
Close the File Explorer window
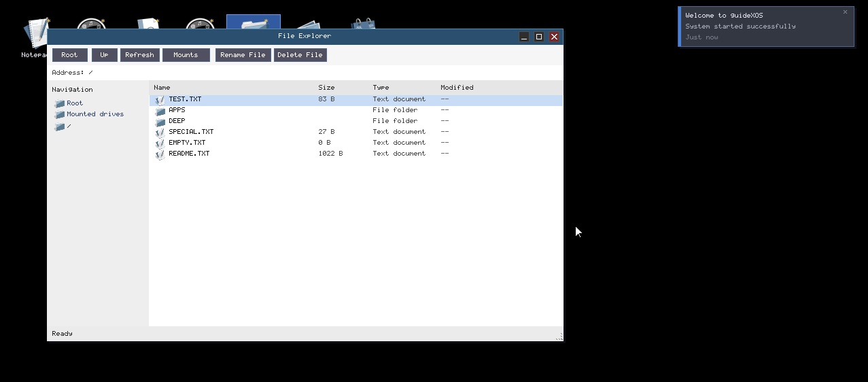coord(554,37)
